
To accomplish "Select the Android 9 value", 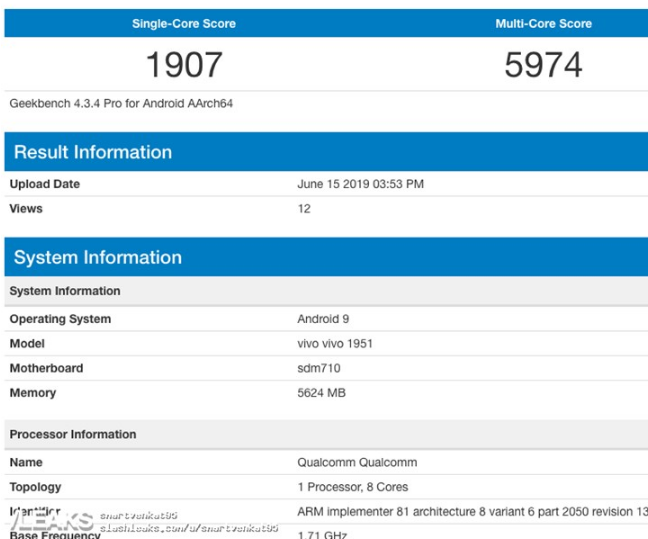I will 323,319.
